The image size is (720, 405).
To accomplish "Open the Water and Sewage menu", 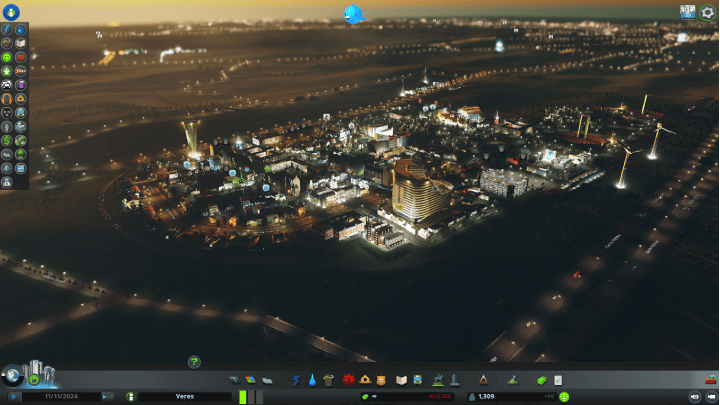I will (x=312, y=380).
